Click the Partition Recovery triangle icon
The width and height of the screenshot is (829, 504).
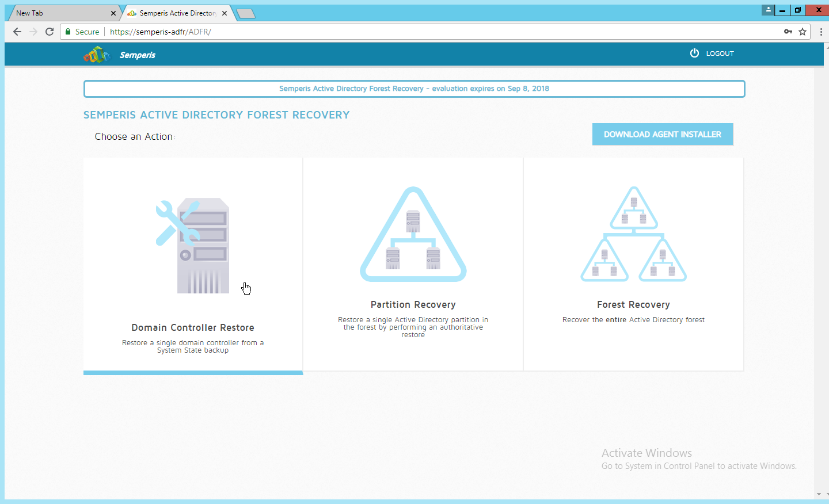click(413, 234)
